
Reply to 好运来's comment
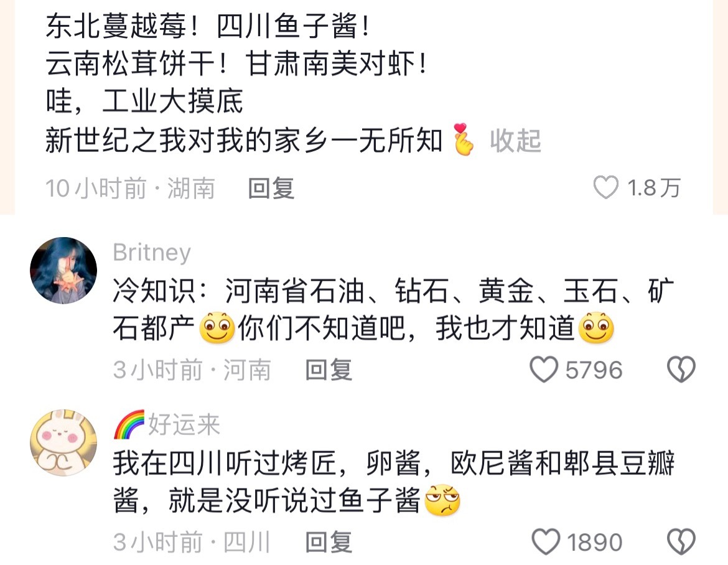(x=329, y=542)
